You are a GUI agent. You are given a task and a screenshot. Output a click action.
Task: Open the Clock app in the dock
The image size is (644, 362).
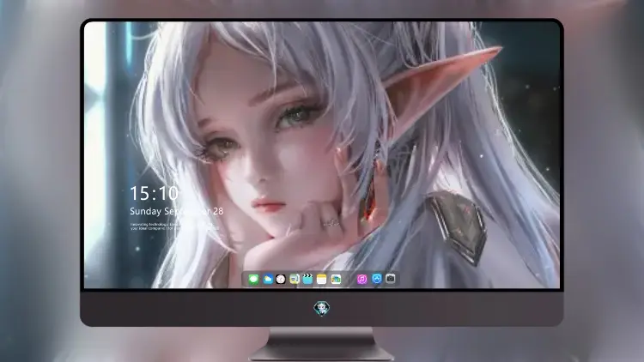click(281, 280)
